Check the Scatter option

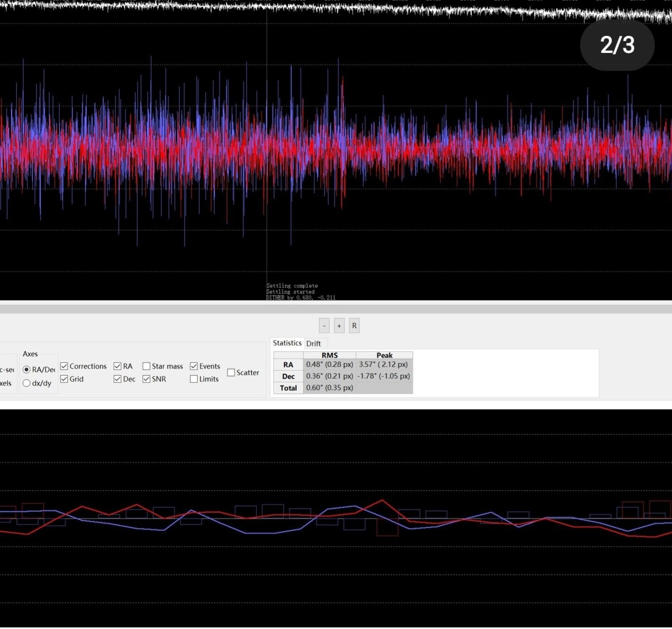coord(231,373)
